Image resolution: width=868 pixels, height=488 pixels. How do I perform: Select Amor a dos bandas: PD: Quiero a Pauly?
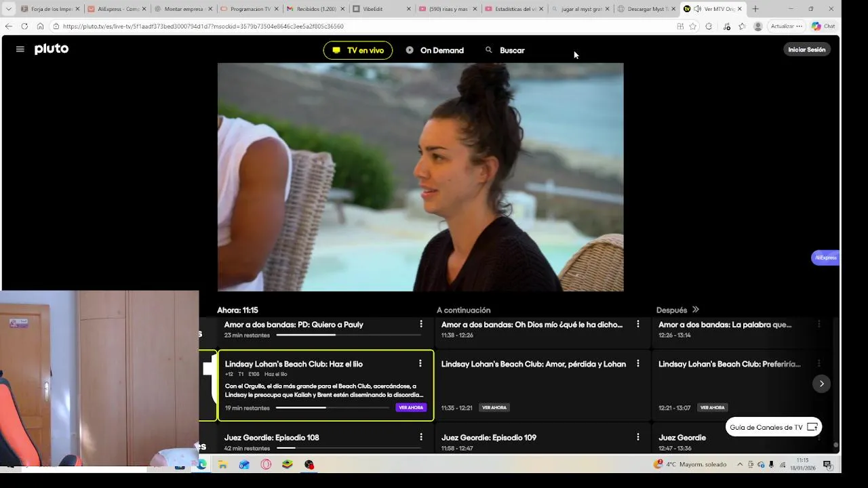tap(294, 325)
